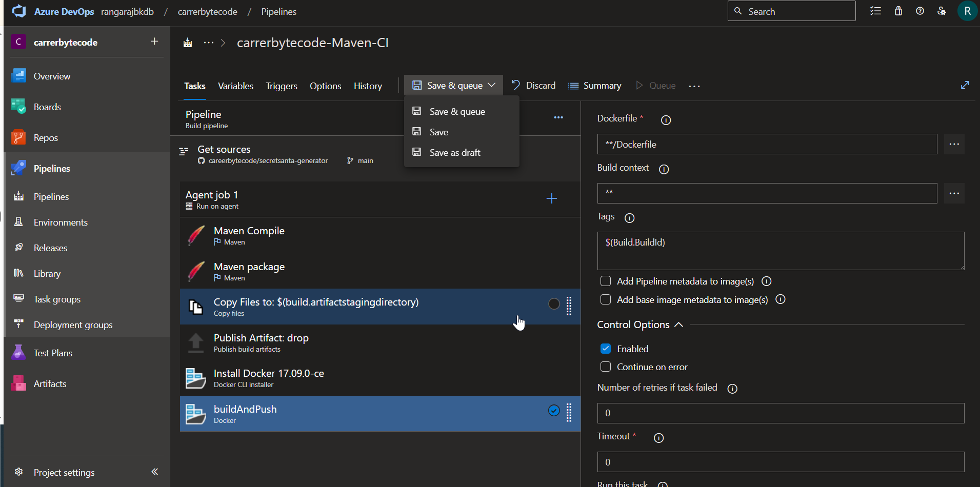Open the Boards section from sidebar
Viewport: 980px width, 487px height.
click(x=47, y=107)
